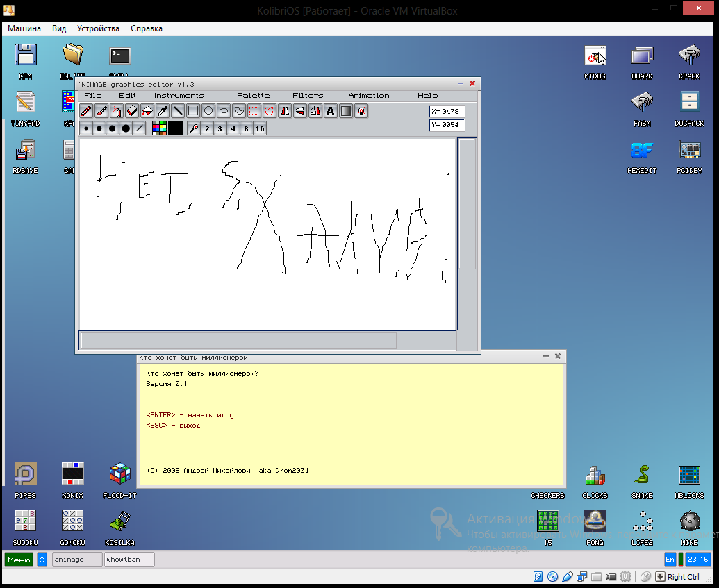
Task: Open the KFM desktop icon
Action: click(x=25, y=61)
